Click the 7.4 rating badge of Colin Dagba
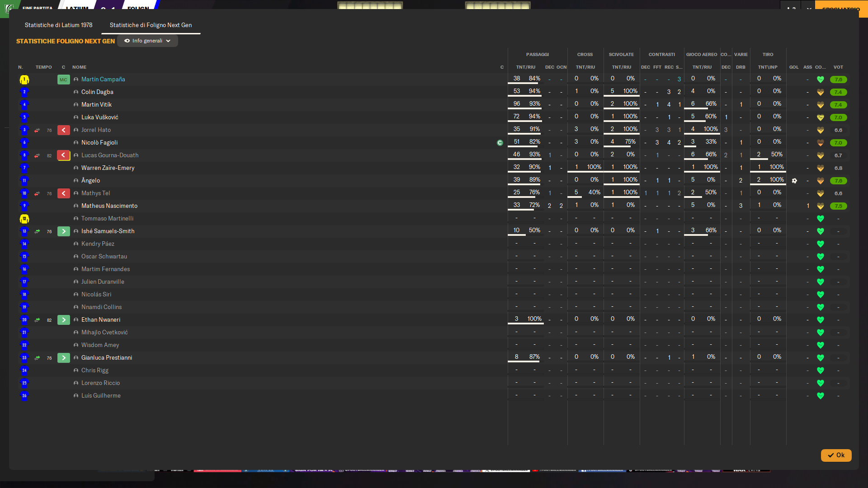 tap(838, 92)
